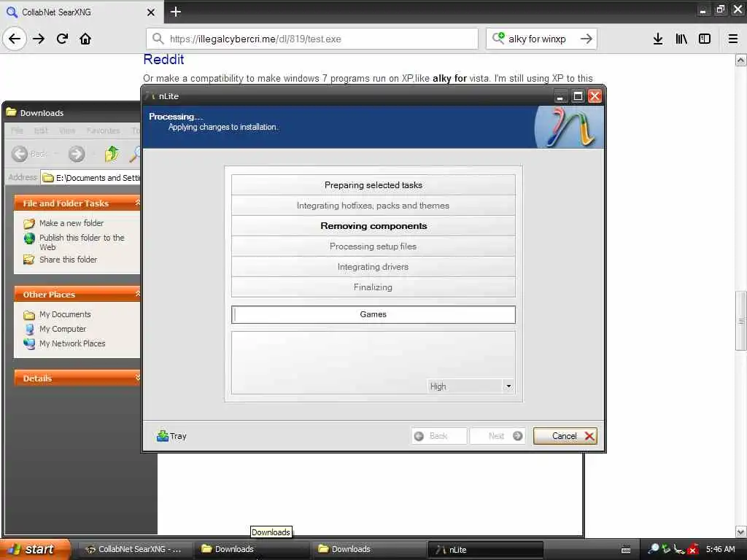This screenshot has width=747, height=560.
Task: Click the system clock showing 5:46 AM
Action: click(x=720, y=549)
